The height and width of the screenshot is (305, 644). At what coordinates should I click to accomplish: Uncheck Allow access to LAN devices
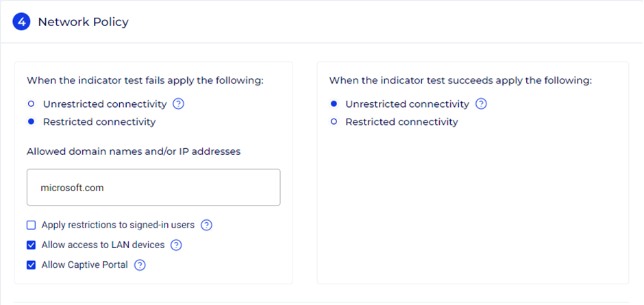coord(31,245)
